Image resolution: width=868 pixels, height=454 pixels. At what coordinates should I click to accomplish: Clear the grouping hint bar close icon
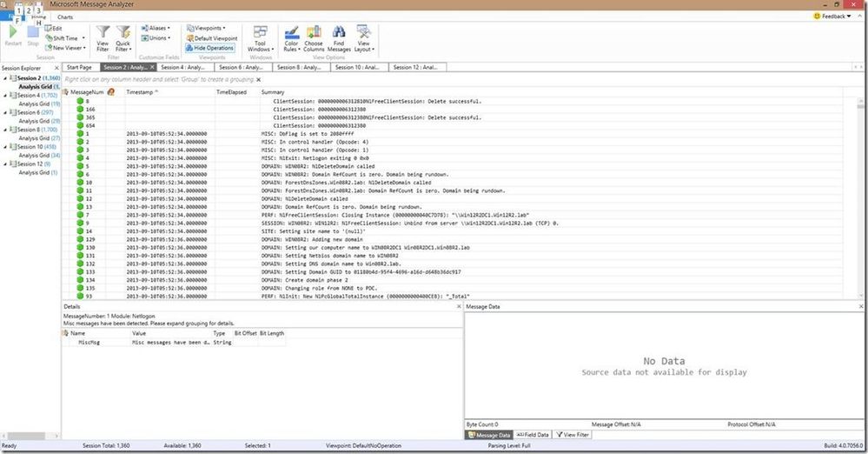(x=258, y=80)
